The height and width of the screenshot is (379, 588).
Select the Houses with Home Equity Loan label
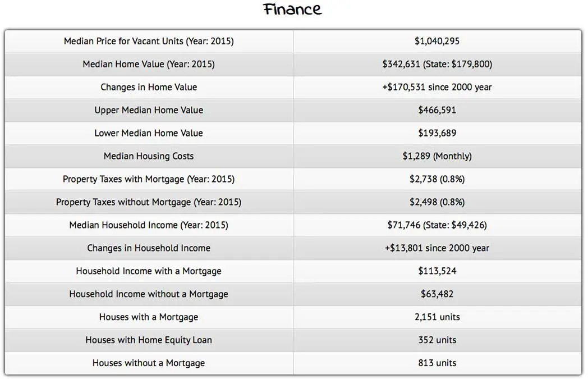point(149,340)
